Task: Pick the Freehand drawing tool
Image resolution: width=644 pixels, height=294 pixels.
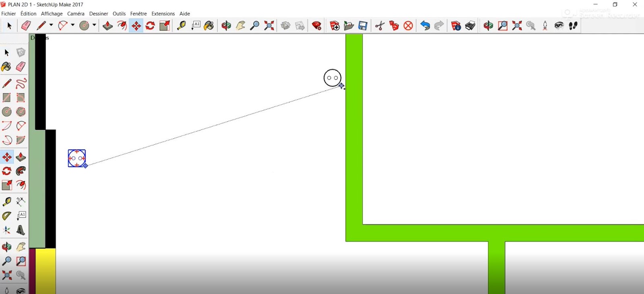Action: point(21,83)
